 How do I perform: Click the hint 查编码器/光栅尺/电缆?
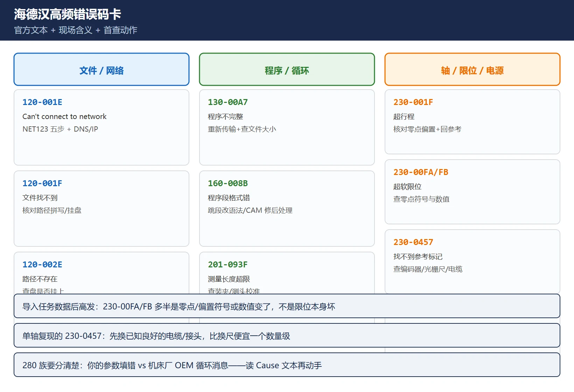(428, 269)
